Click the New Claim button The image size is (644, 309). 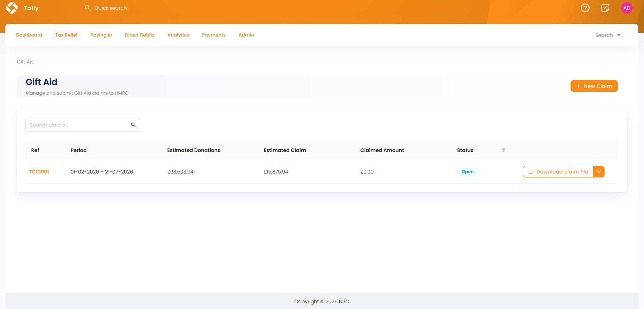[x=594, y=86]
